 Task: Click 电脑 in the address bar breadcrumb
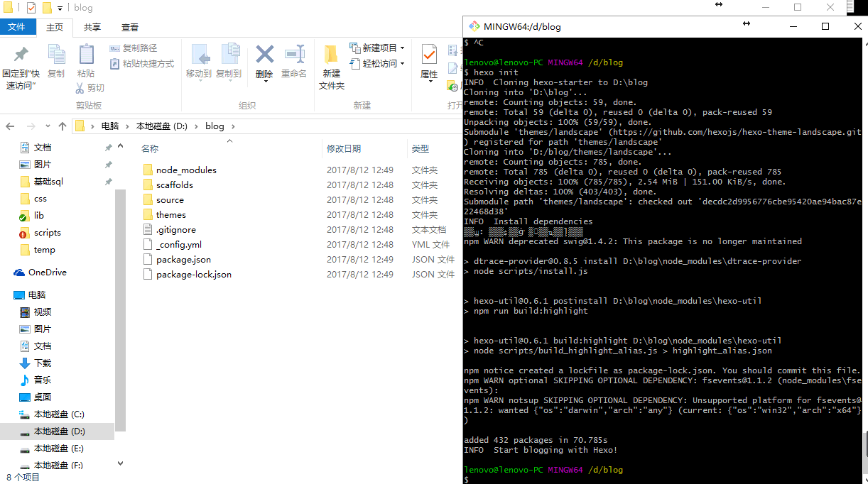point(110,126)
